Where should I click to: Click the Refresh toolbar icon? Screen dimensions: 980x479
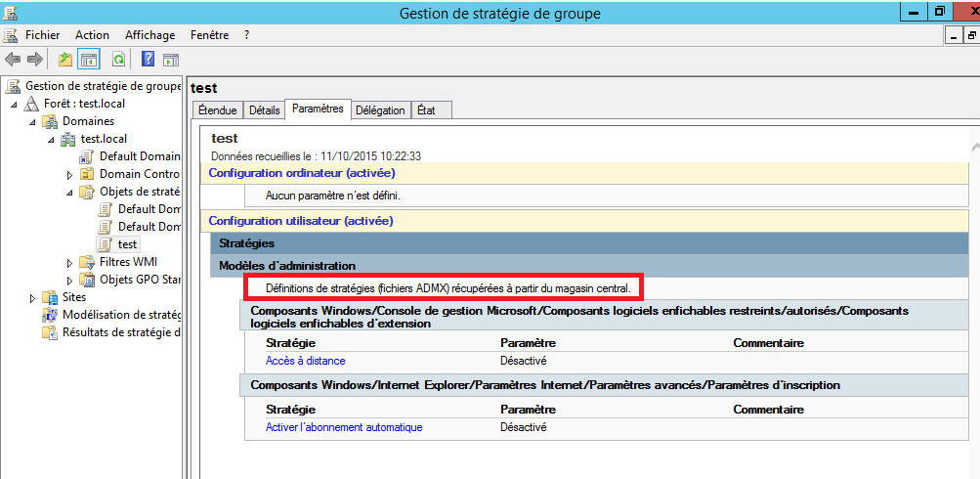pos(118,60)
